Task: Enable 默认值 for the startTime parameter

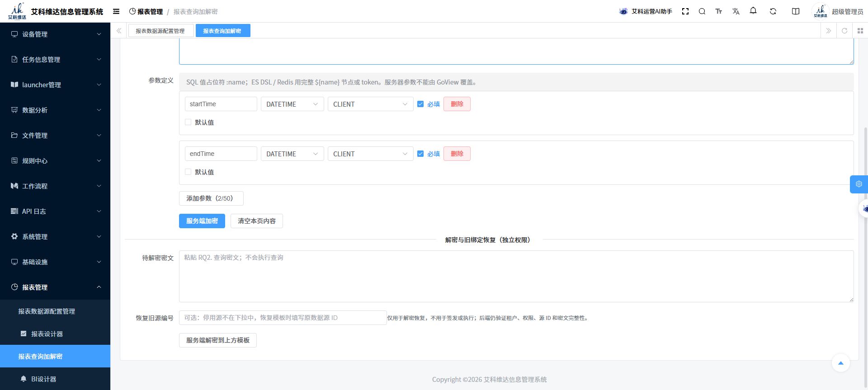Action: pyautogui.click(x=188, y=122)
